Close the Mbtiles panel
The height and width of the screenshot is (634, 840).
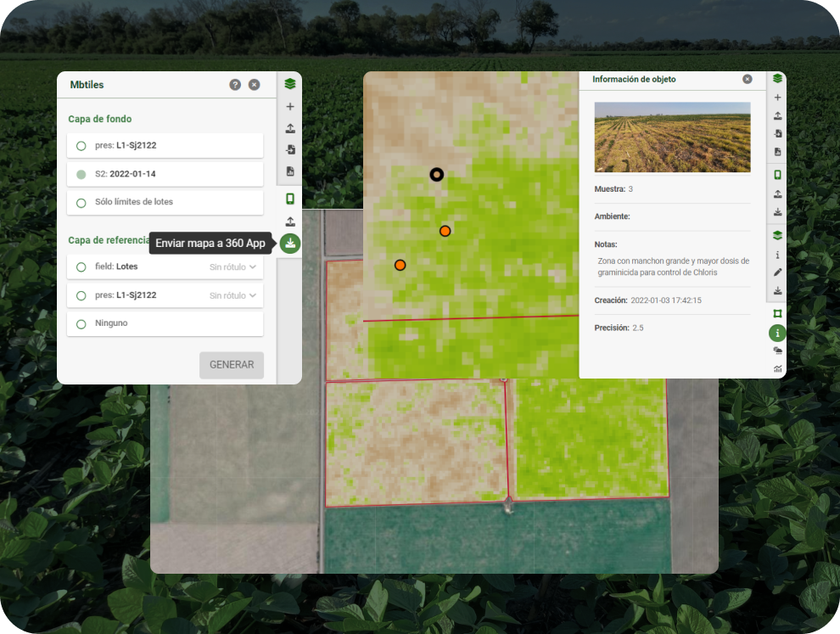click(255, 85)
